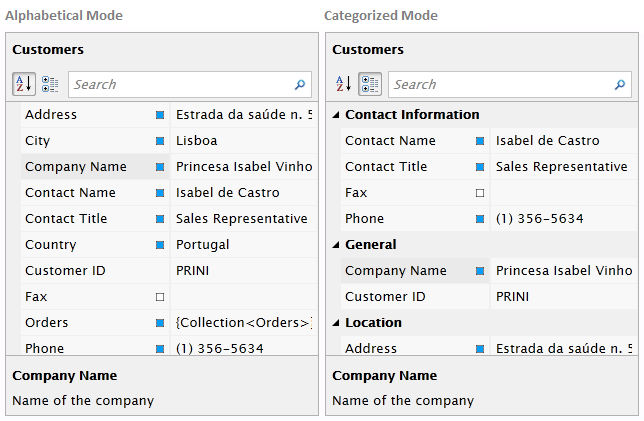Click the blue marker next to City
644x421 pixels.
pyautogui.click(x=160, y=141)
